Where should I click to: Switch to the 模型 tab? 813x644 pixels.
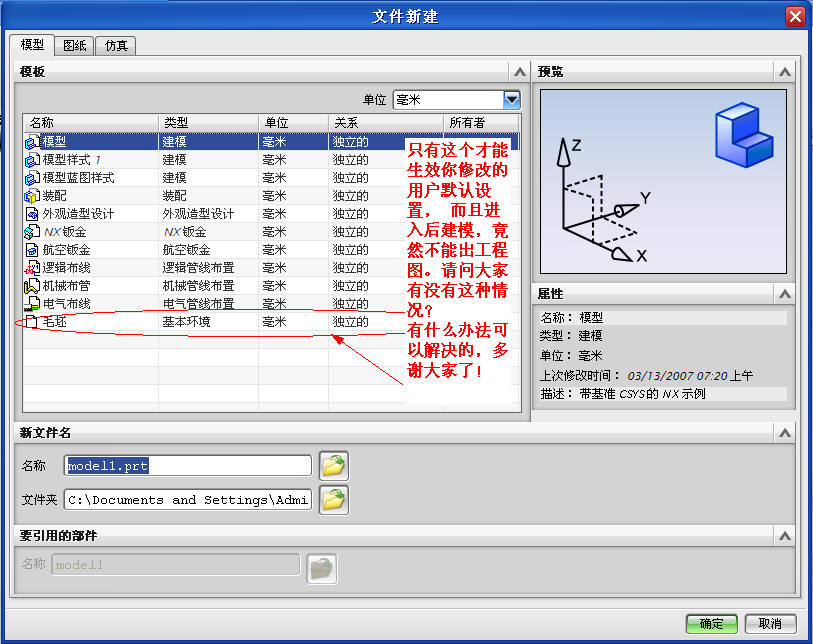click(32, 45)
